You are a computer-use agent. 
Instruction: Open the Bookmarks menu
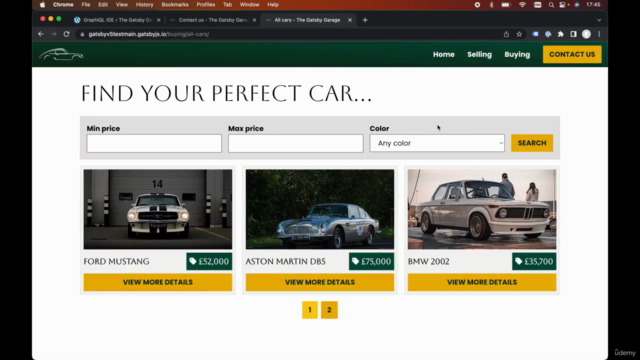tap(175, 5)
